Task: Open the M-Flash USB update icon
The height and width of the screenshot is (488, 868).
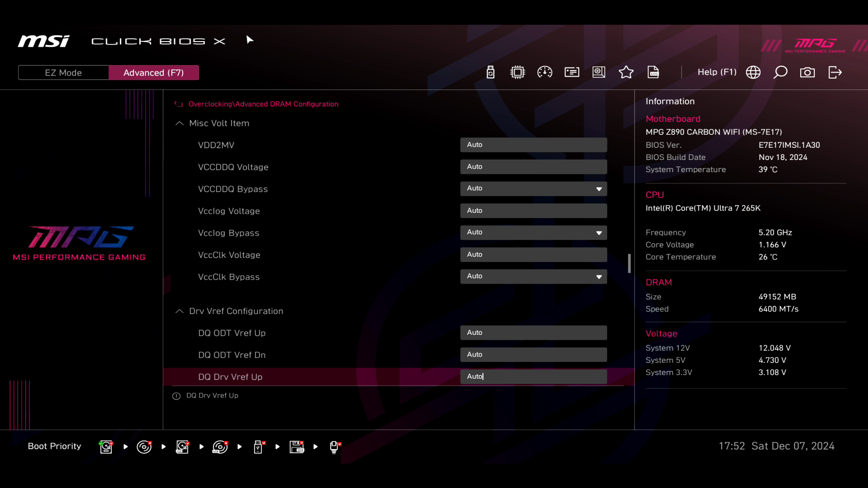Action: click(x=491, y=72)
